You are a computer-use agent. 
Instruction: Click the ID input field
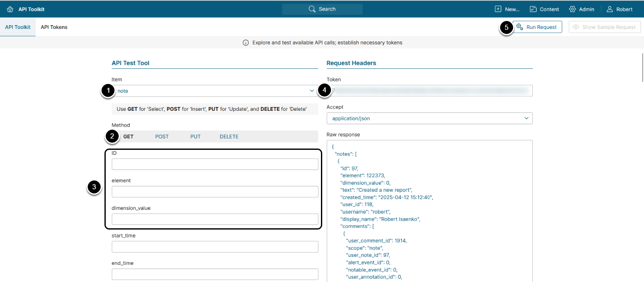tap(215, 164)
